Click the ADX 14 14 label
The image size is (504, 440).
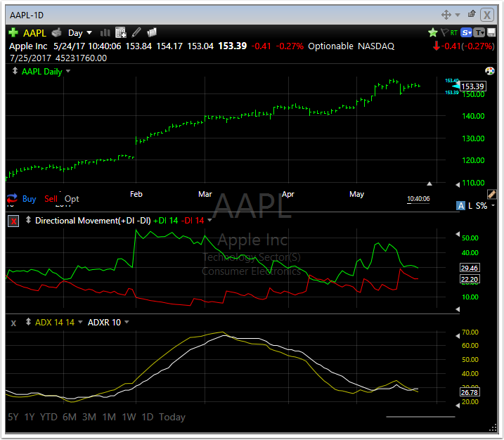(x=55, y=323)
